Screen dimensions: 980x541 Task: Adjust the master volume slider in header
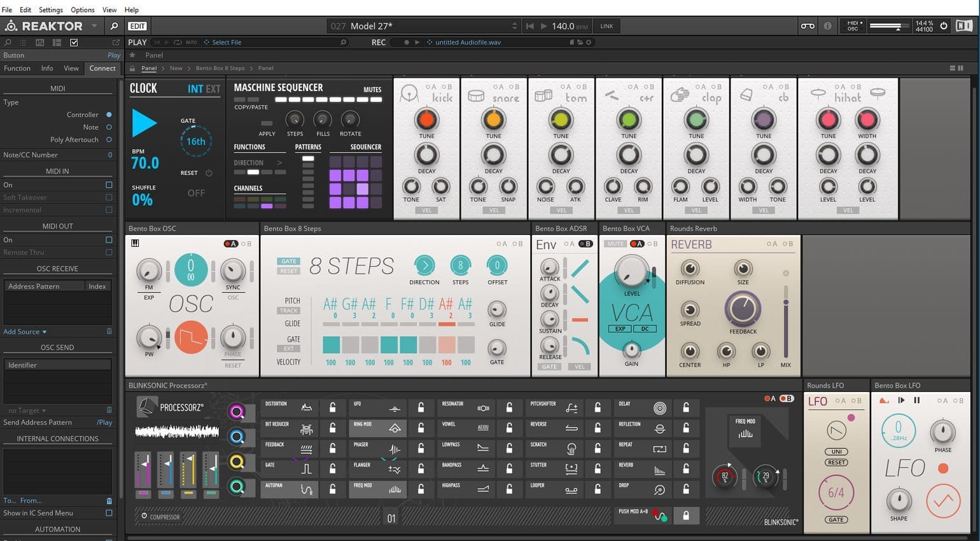[x=889, y=26]
